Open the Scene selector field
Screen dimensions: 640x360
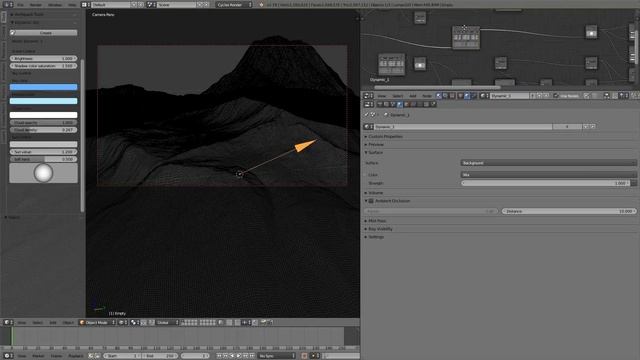click(176, 4)
